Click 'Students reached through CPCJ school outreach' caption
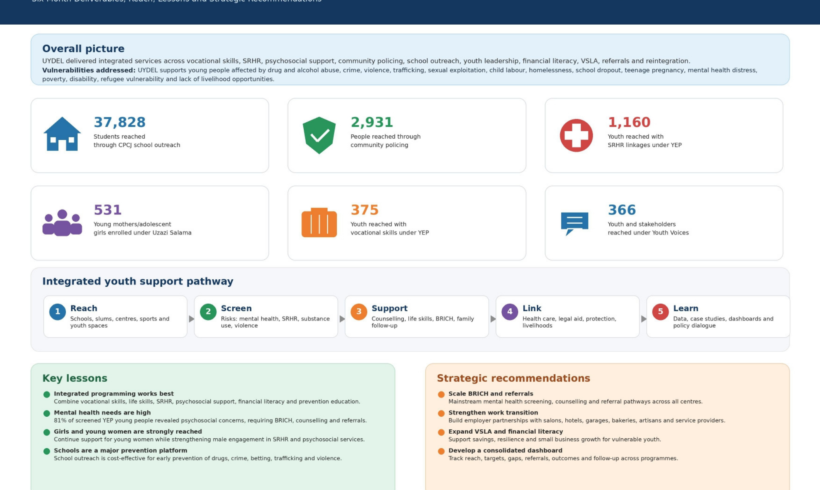820x490 pixels. click(136, 141)
